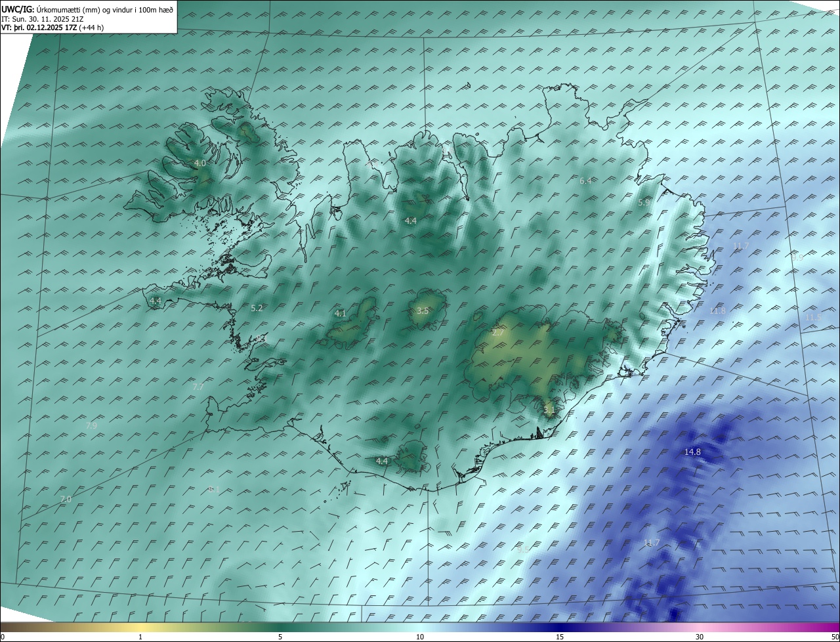This screenshot has height=642, width=840.
Task: Click the yellow section of the color bar
Action: point(141,627)
